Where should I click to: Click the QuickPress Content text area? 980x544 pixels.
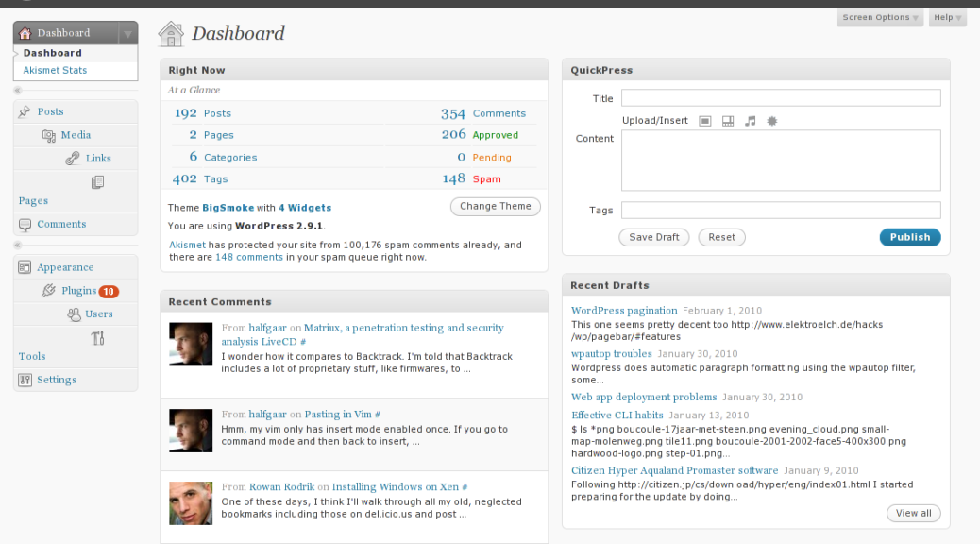click(781, 160)
